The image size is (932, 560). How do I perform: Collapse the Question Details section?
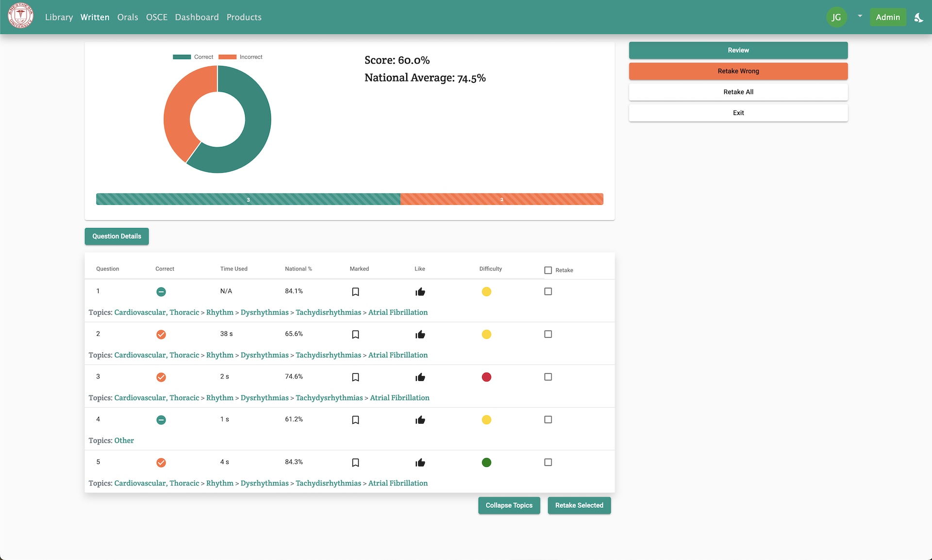(116, 236)
